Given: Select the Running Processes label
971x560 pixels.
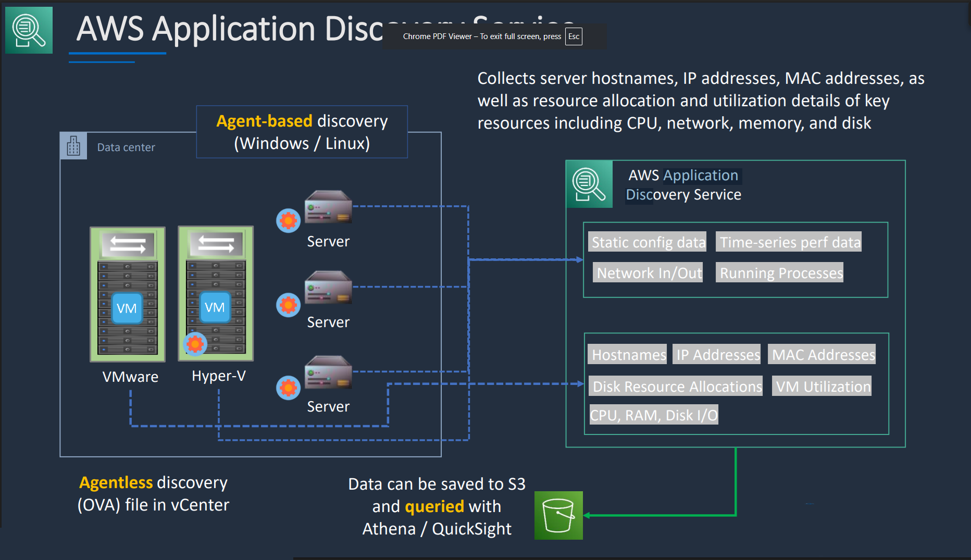Looking at the screenshot, I should (x=780, y=272).
